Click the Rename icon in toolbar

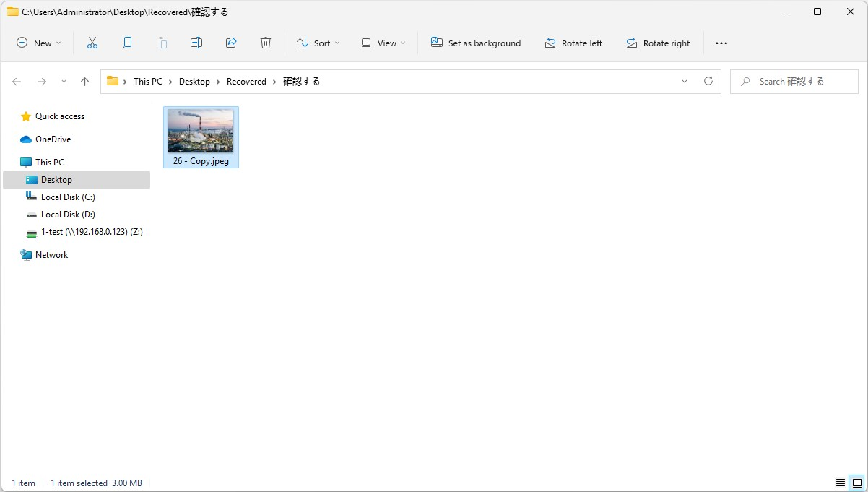pos(196,43)
